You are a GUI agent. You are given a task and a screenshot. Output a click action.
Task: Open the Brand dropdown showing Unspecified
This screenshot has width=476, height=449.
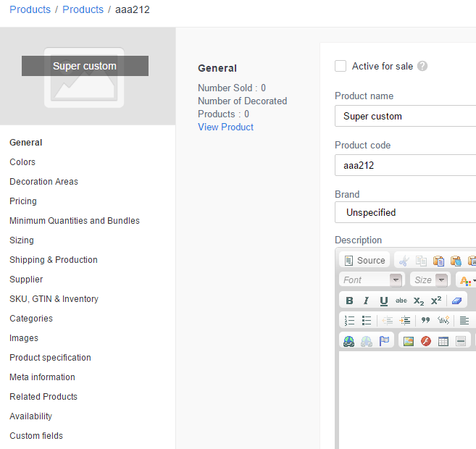[x=405, y=212]
